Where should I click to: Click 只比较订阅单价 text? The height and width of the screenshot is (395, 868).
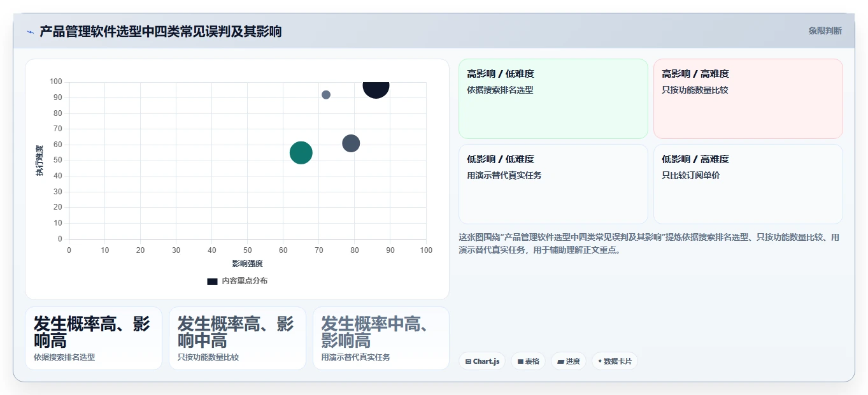[x=691, y=175]
